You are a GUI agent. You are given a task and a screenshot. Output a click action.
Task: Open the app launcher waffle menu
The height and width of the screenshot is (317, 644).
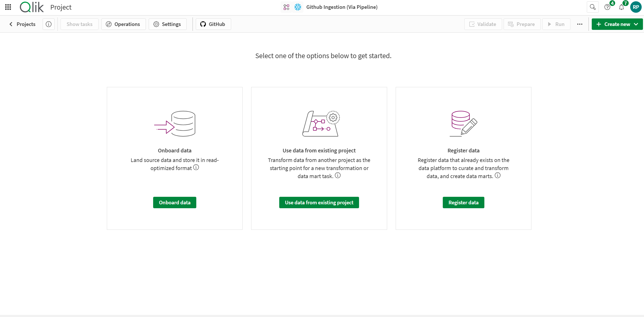point(8,7)
